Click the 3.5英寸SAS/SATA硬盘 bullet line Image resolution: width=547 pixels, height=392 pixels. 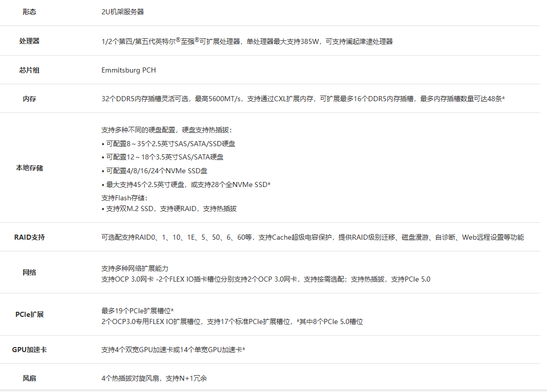tap(163, 157)
